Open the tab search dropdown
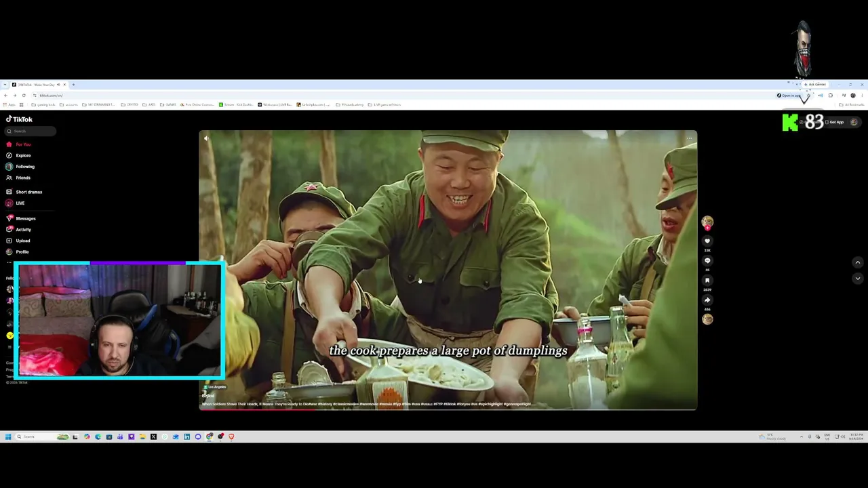Image resolution: width=868 pixels, height=488 pixels. pyautogui.click(x=5, y=85)
